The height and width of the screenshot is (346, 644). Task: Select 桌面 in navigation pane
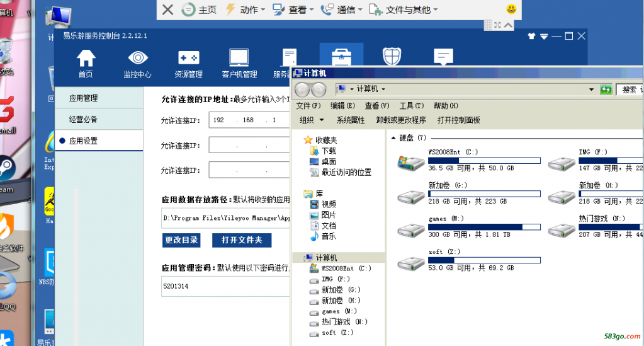coord(323,161)
